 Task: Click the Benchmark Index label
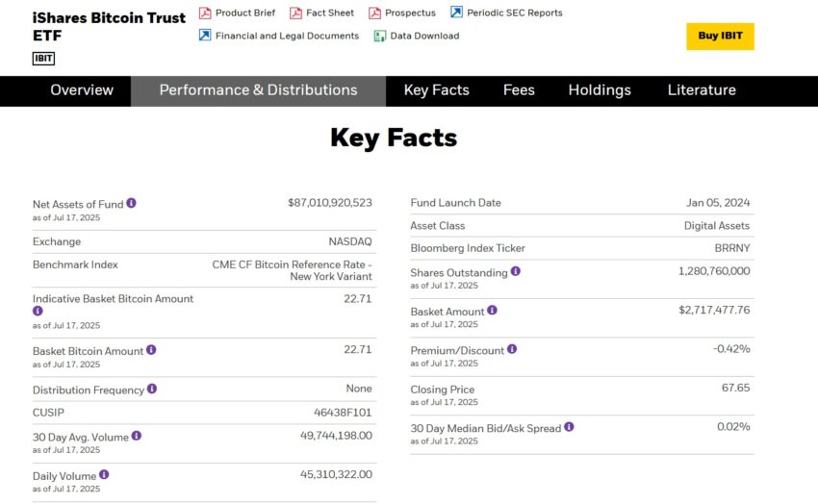click(x=75, y=265)
